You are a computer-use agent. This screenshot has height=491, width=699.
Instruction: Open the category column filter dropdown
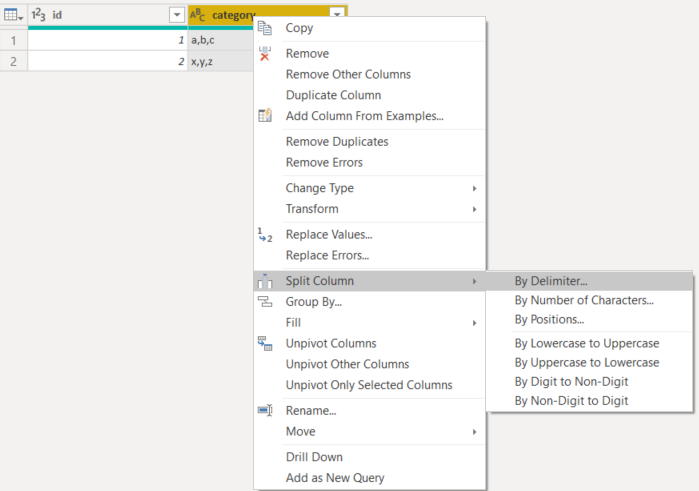(337, 13)
